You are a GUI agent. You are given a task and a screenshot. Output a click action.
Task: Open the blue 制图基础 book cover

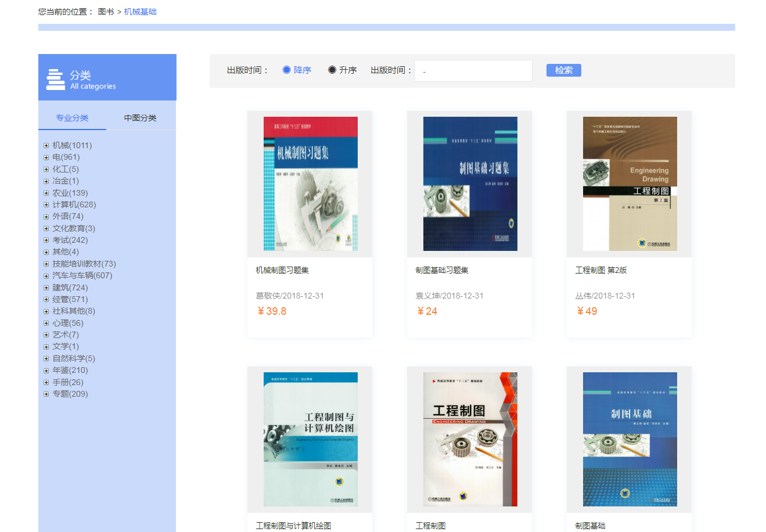(630, 439)
